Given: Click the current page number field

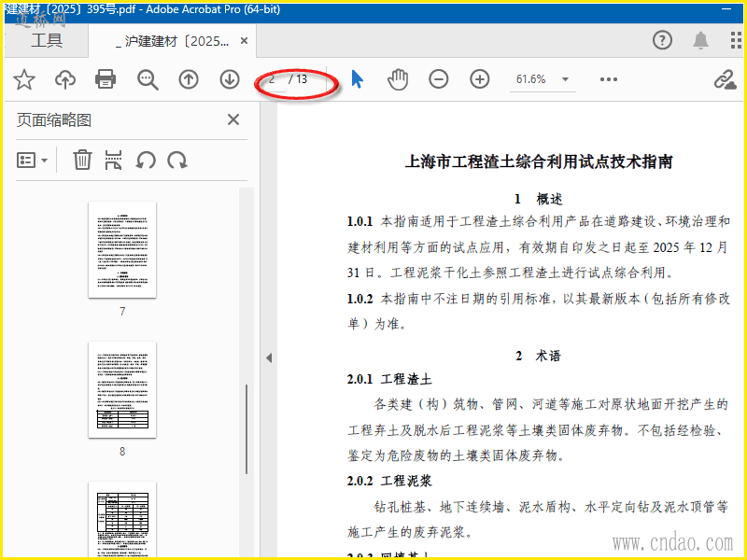Looking at the screenshot, I should (x=273, y=79).
